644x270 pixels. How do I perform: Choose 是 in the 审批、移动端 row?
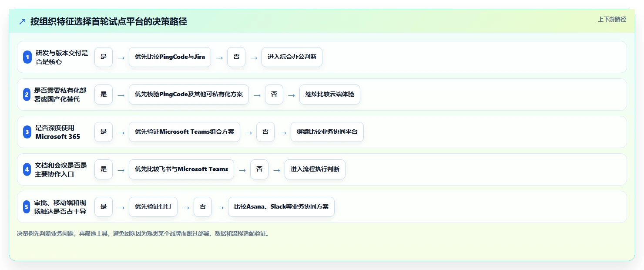tap(104, 207)
